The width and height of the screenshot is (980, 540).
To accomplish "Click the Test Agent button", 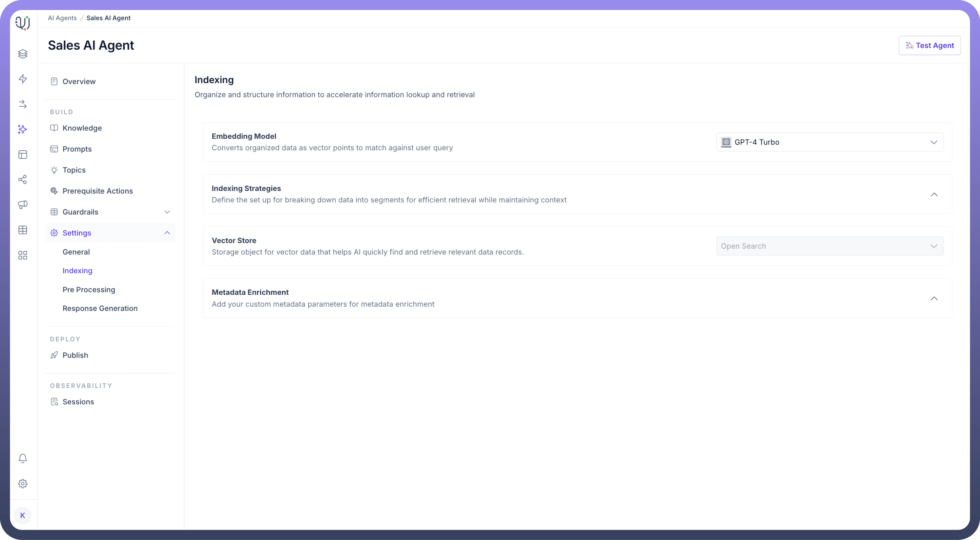I will 929,45.
